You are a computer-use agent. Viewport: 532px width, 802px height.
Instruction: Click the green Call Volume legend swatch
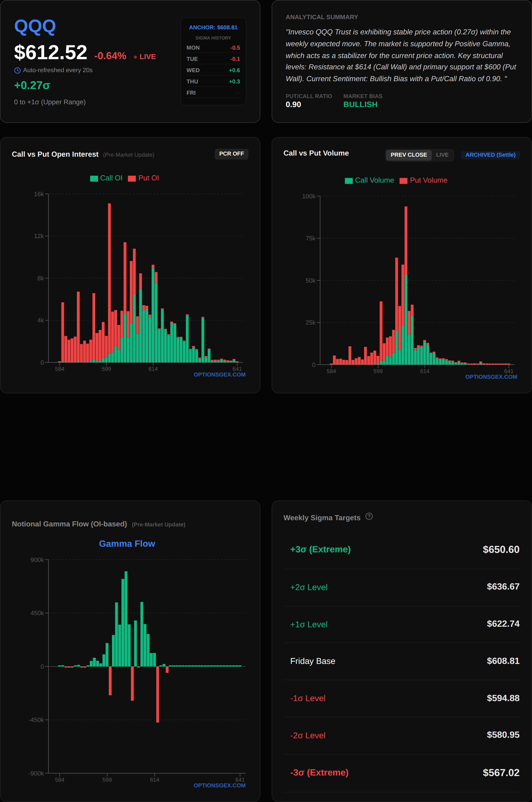pyautogui.click(x=349, y=181)
